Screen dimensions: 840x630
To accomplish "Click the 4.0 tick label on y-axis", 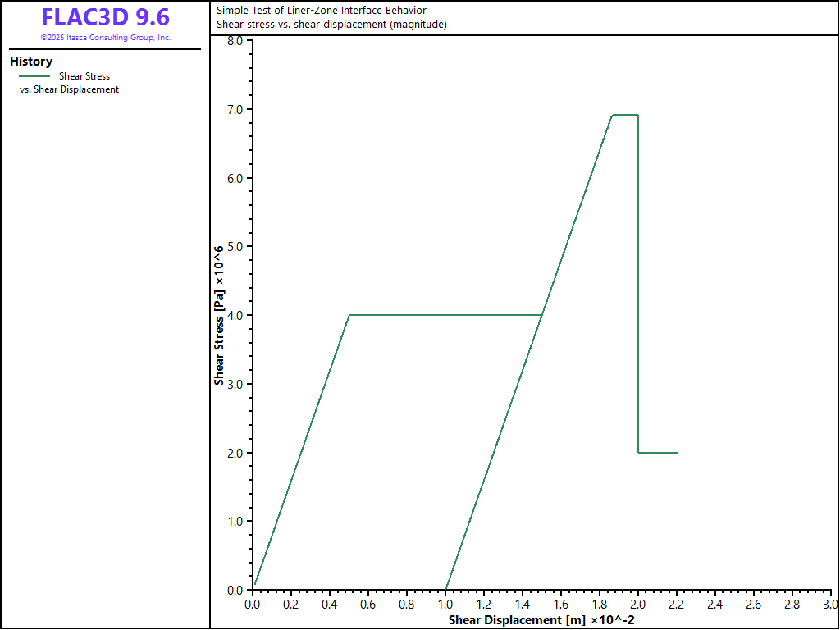I will click(235, 315).
